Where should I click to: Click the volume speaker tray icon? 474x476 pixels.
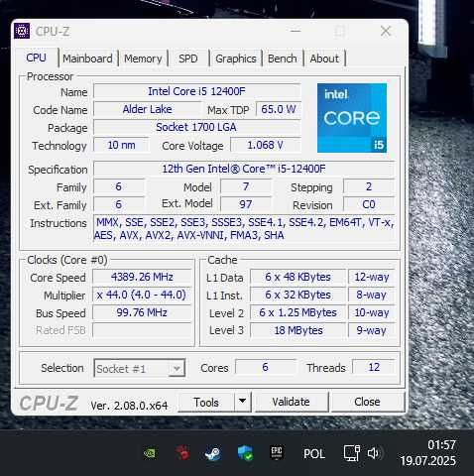(374, 453)
